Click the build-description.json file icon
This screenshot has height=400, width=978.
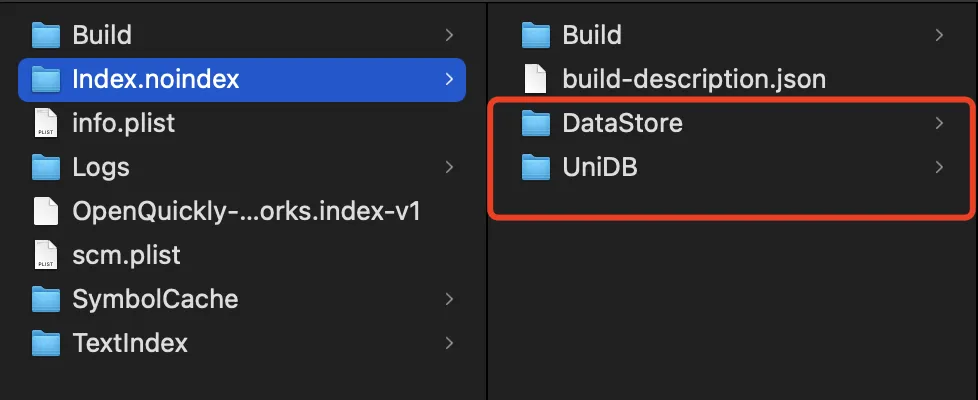pyautogui.click(x=537, y=79)
